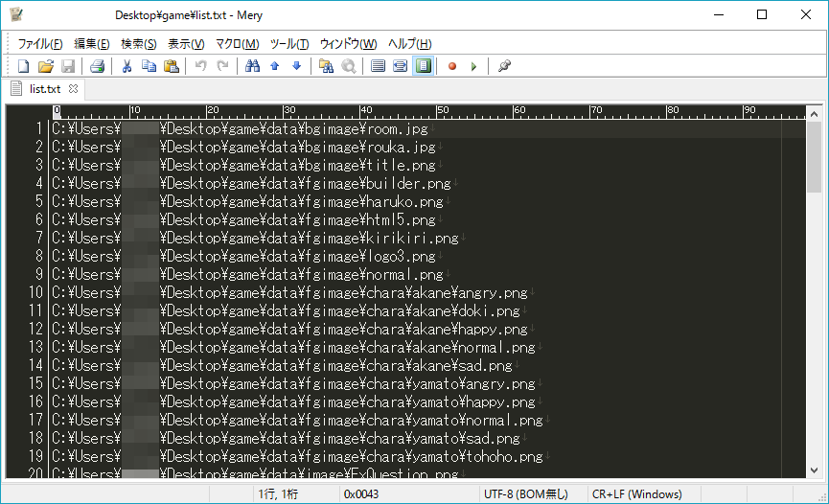Screen dimensions: 829x504
Task: Click the scrollbar up arrow
Action: 815,114
